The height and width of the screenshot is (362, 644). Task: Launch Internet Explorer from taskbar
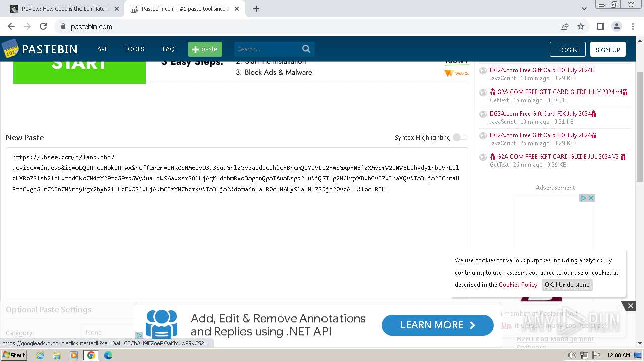[x=40, y=355]
